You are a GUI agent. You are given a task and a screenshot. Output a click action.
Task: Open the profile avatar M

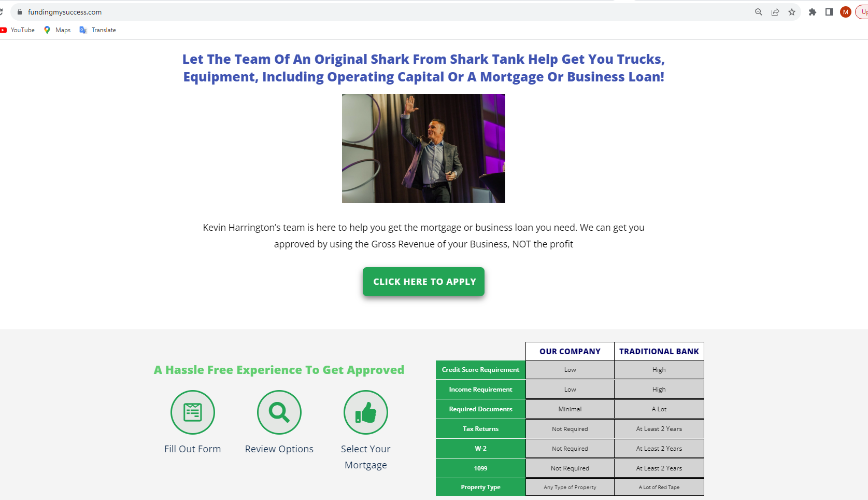(846, 12)
